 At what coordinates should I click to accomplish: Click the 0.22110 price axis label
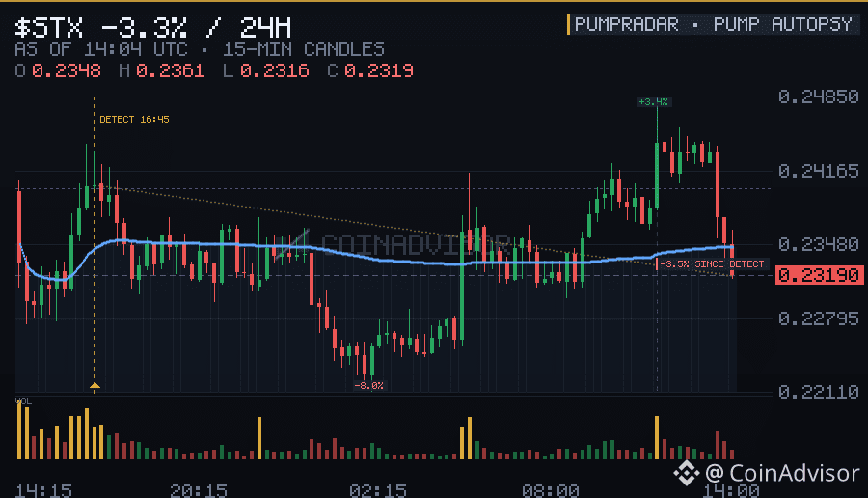click(818, 392)
